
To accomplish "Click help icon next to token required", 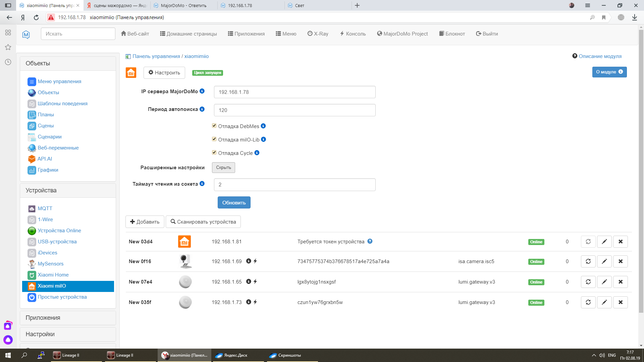I will (x=370, y=241).
